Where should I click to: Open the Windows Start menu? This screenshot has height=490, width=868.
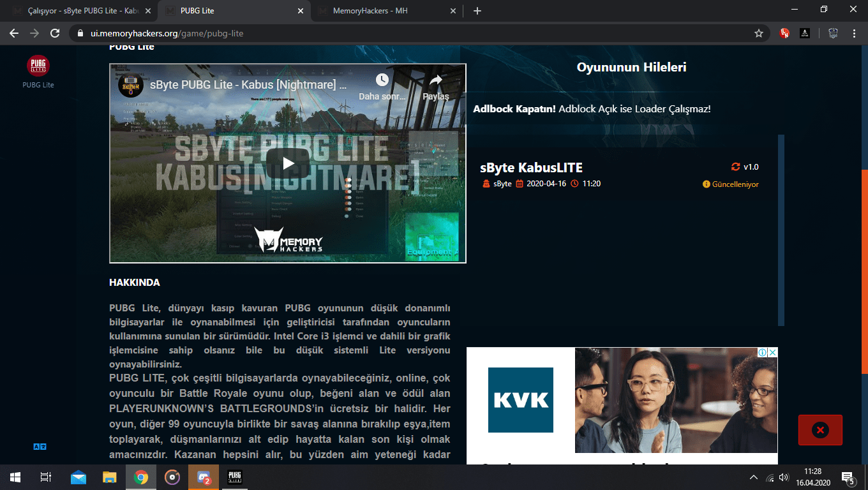15,477
